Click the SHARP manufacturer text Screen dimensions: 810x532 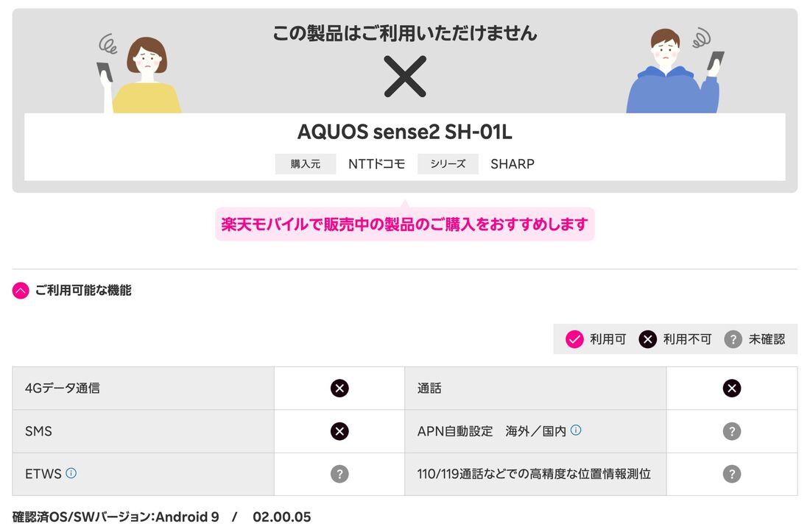(512, 164)
